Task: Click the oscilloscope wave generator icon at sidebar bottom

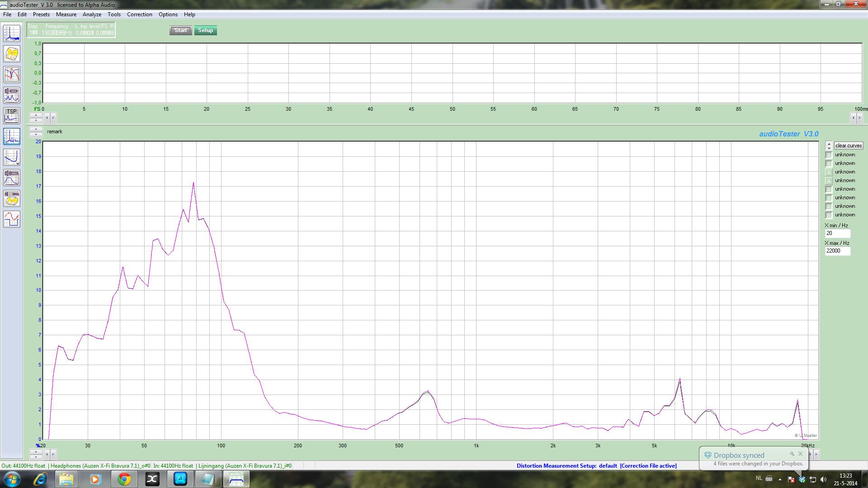Action: 12,219
